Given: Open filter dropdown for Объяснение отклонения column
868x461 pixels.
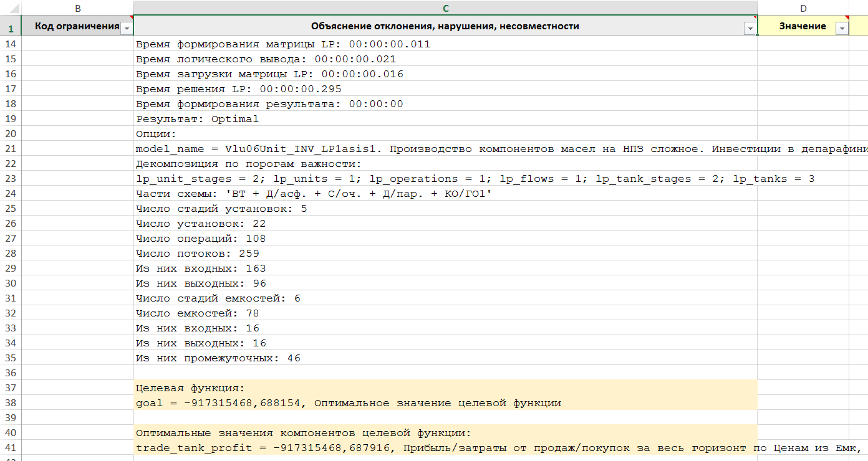Looking at the screenshot, I should click(749, 29).
